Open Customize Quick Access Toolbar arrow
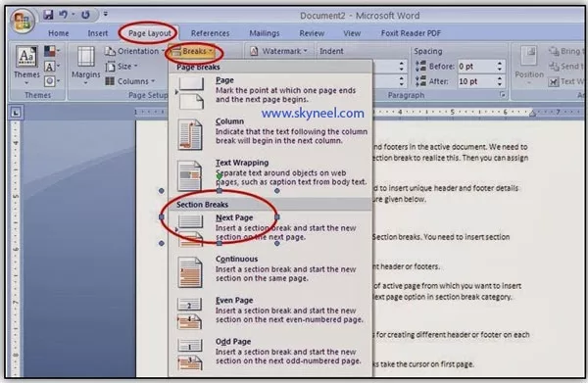This screenshot has height=383, width=588. point(106,15)
